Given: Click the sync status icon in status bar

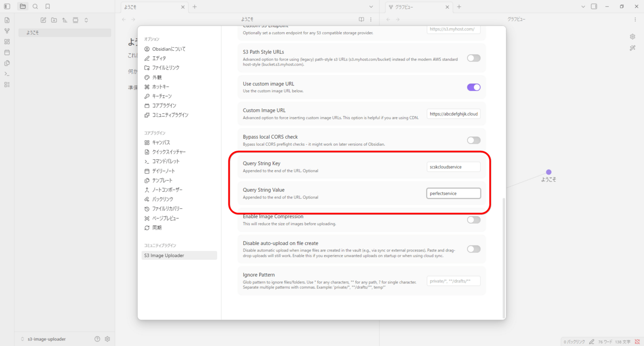Looking at the screenshot, I should click(x=637, y=341).
